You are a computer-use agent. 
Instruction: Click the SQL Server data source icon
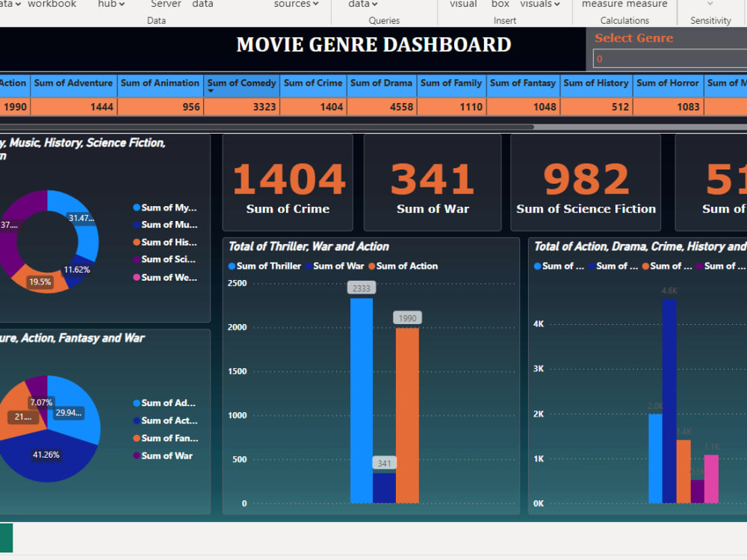click(x=165, y=6)
